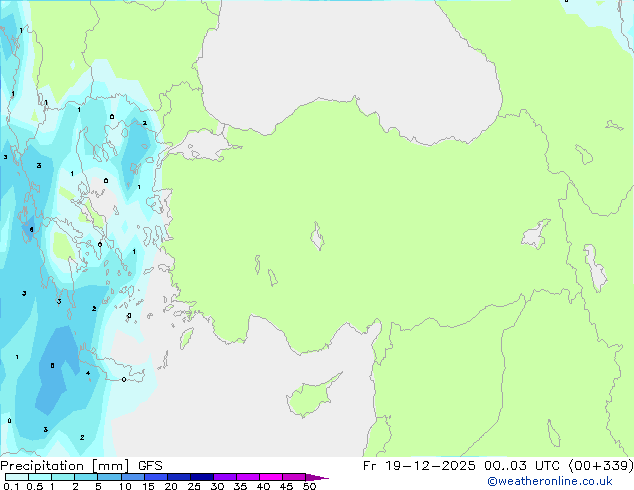The image size is (634, 490).
Task: Click the '20' legend scale label
Action: 171,486
